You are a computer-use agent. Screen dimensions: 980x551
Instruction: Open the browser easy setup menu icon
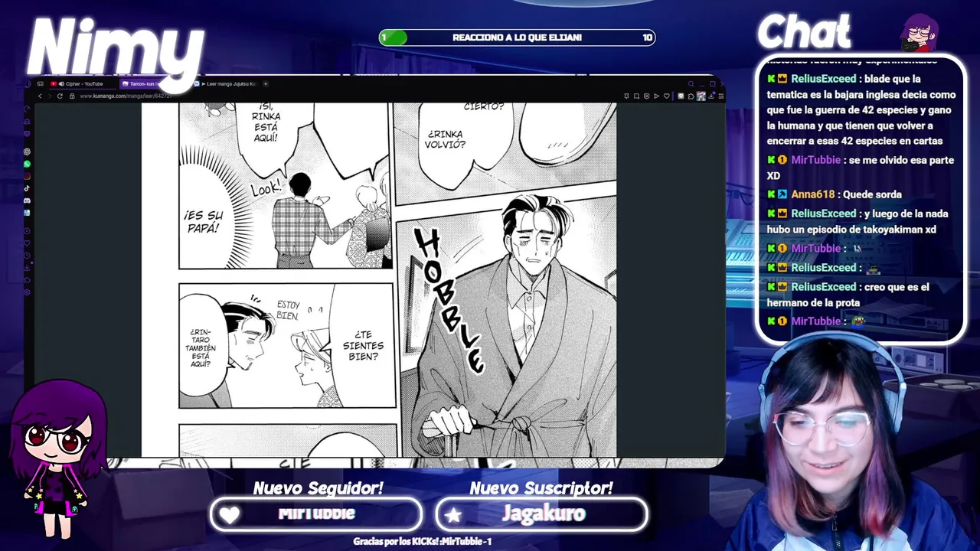721,96
